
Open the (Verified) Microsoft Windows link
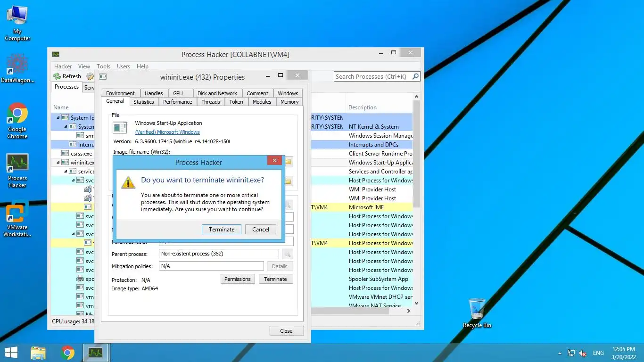tap(167, 132)
